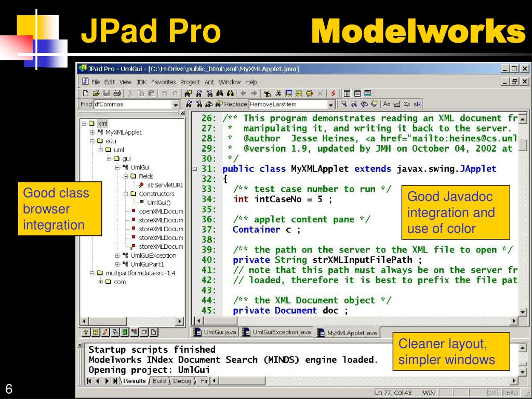Redo using the toolbar Redo icon

tap(175, 94)
